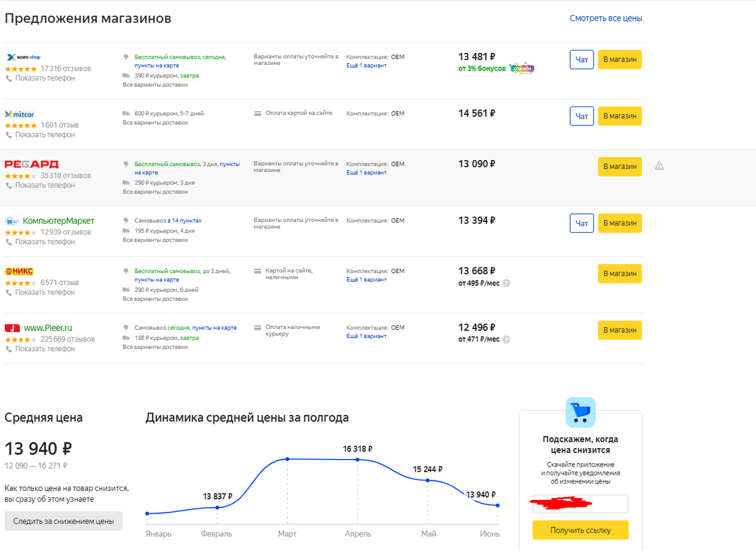
Task: Click the warning triangle icon beside Регард
Action: pyautogui.click(x=660, y=166)
